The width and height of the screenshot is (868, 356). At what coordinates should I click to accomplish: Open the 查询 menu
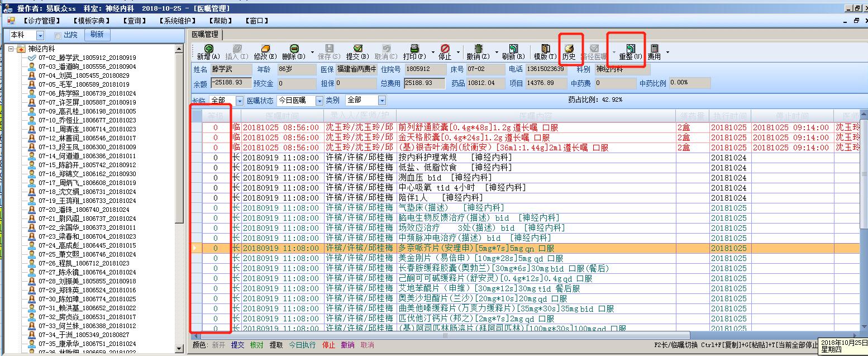coord(134,21)
